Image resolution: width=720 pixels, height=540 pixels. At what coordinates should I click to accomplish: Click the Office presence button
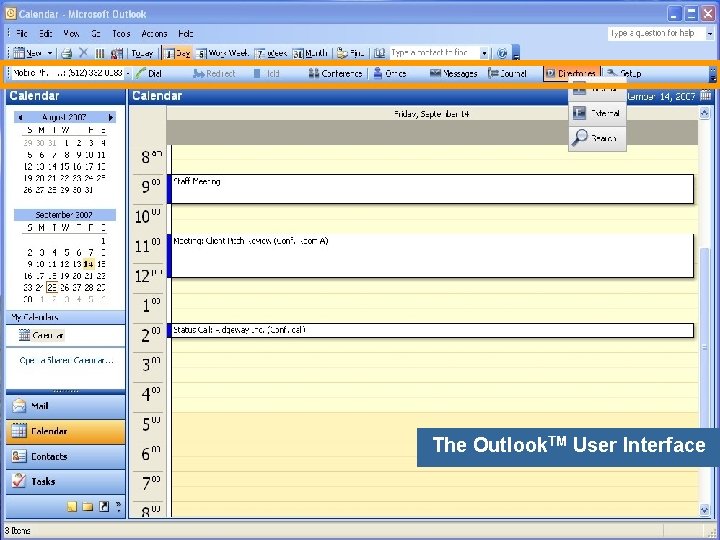[x=389, y=73]
